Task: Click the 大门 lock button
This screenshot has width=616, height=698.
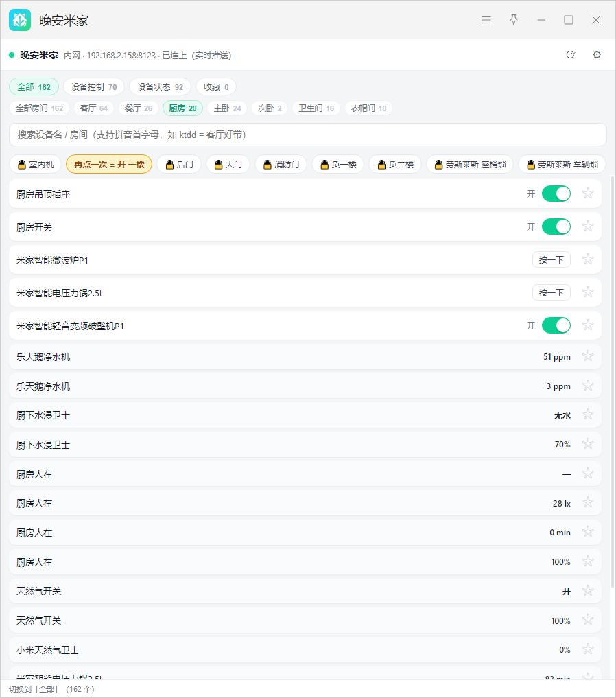Action: click(x=228, y=164)
